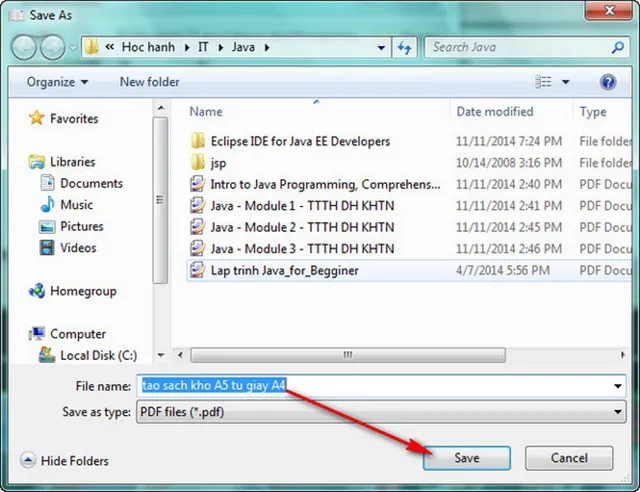The image size is (640, 492).
Task: Click the Save button
Action: [x=467, y=458]
